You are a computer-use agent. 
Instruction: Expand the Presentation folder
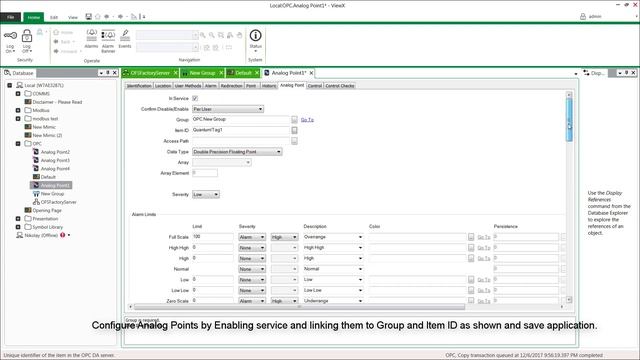click(x=18, y=219)
